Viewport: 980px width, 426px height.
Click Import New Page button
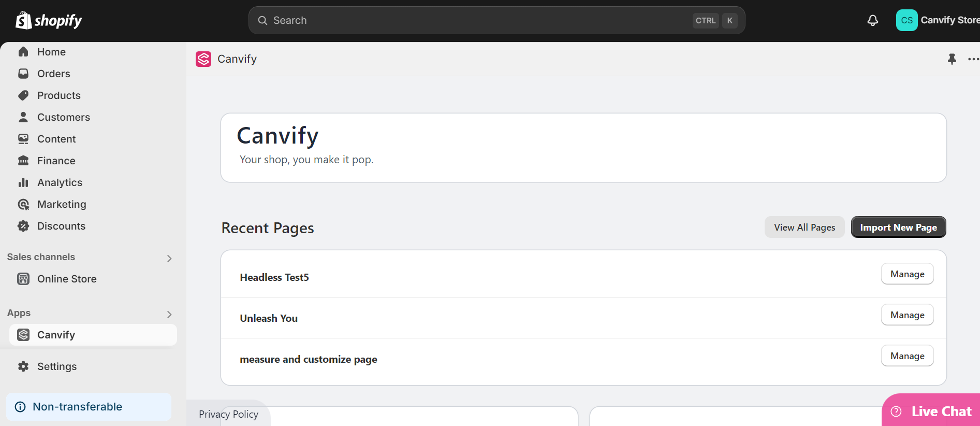898,227
